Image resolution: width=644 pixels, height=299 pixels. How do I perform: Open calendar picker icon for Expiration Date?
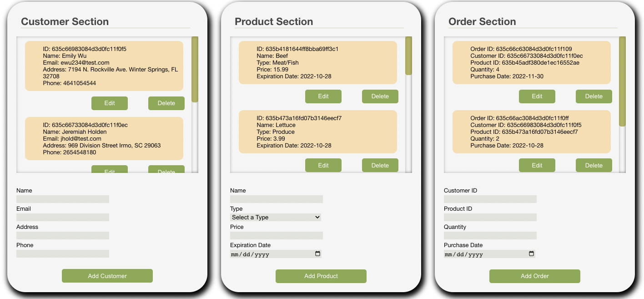coord(318,254)
